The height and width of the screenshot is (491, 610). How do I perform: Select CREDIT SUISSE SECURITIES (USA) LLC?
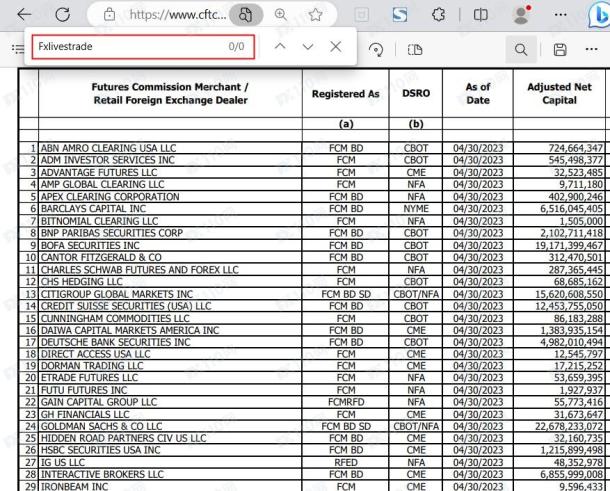tap(126, 306)
